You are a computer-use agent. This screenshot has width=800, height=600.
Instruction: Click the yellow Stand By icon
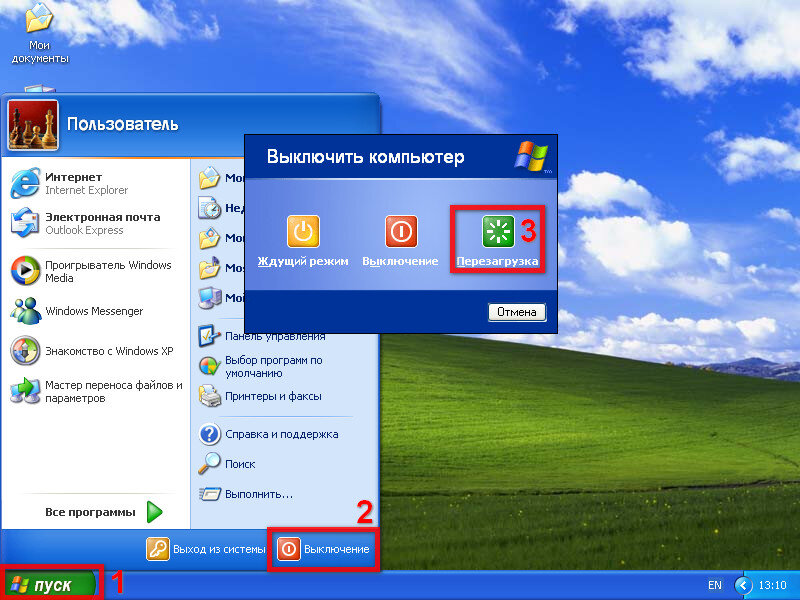303,231
